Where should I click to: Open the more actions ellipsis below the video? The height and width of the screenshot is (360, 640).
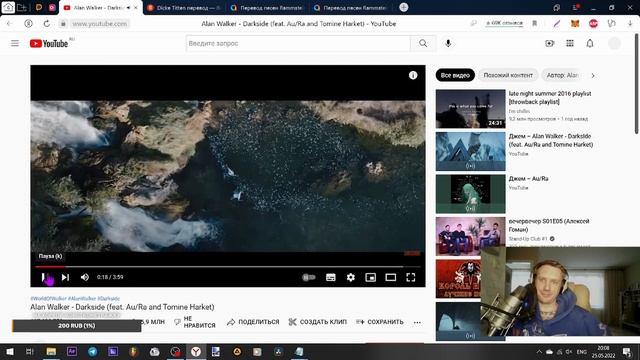[417, 322]
